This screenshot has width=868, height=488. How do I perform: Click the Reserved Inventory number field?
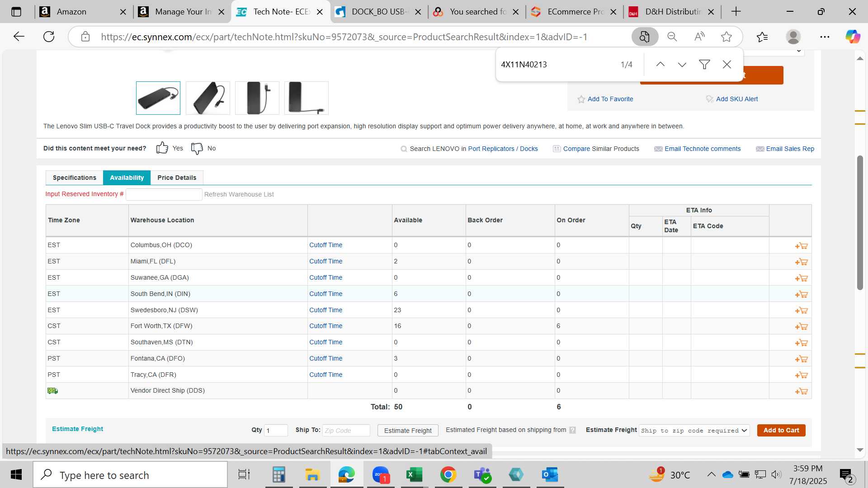[x=164, y=194]
